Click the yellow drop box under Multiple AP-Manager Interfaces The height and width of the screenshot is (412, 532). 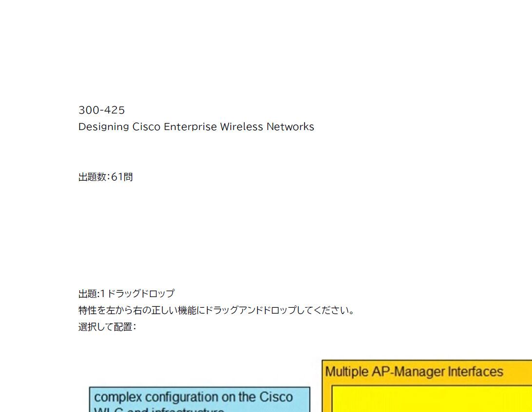(432, 399)
